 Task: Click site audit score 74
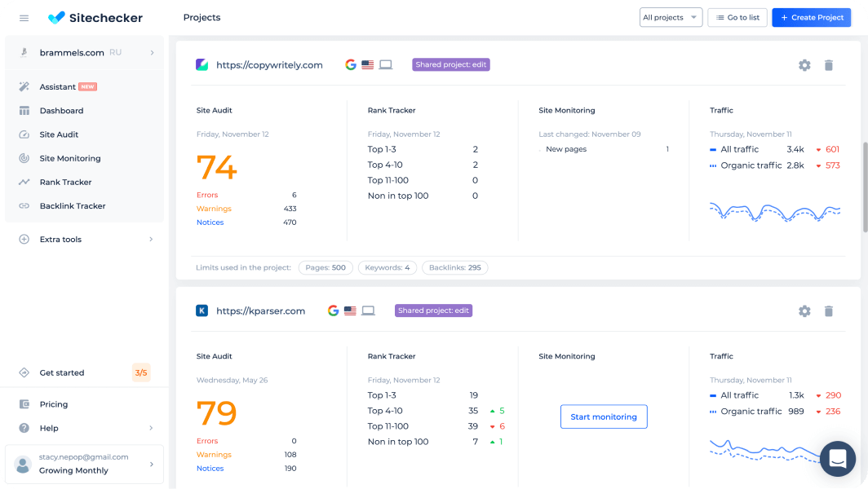pyautogui.click(x=216, y=167)
